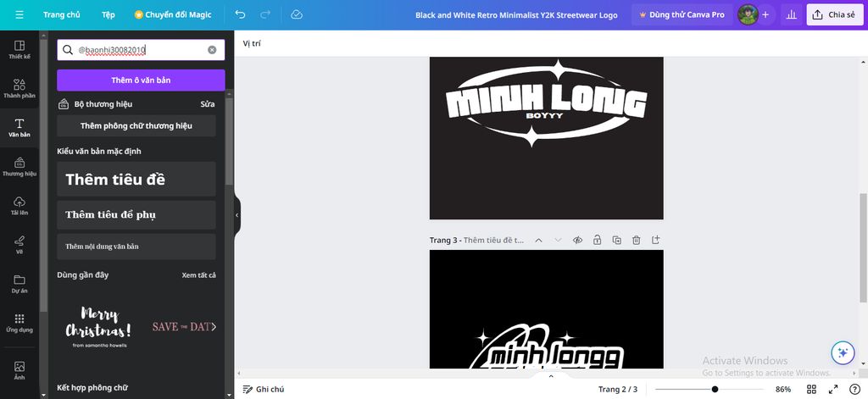Open the grid view of pages
Screen dimensions: 868x399
pyautogui.click(x=811, y=389)
